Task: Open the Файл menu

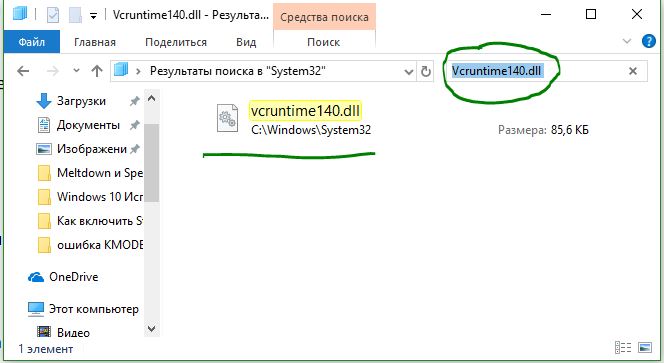Action: [x=32, y=42]
